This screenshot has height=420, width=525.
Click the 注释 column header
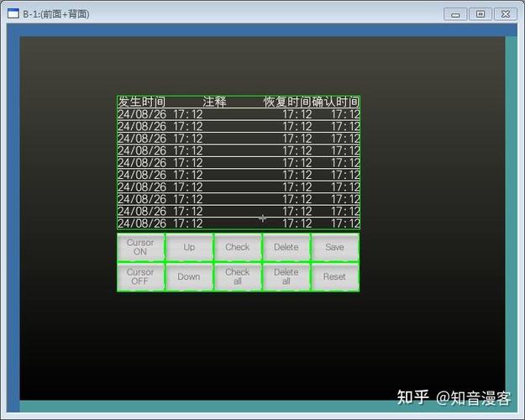click(x=214, y=102)
